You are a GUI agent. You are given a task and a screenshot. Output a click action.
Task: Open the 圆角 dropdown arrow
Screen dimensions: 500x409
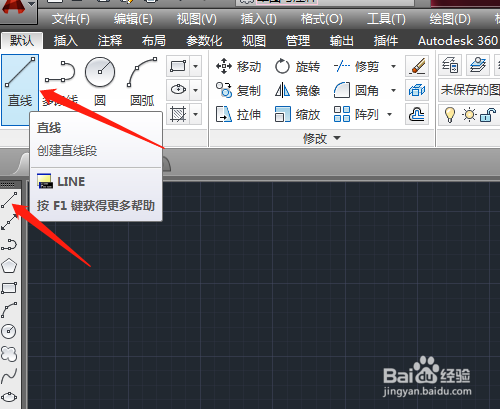pos(393,90)
